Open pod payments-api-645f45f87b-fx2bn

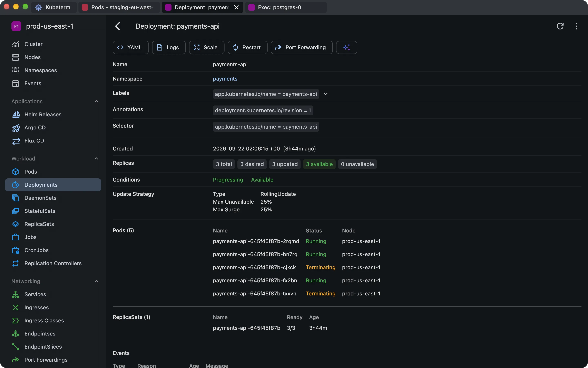pyautogui.click(x=255, y=280)
